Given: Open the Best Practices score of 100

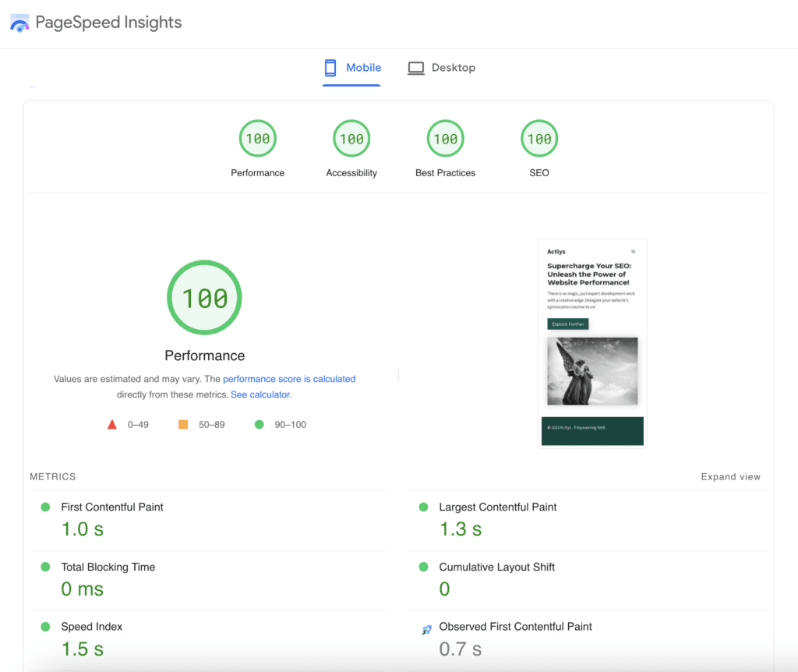Looking at the screenshot, I should tap(445, 138).
